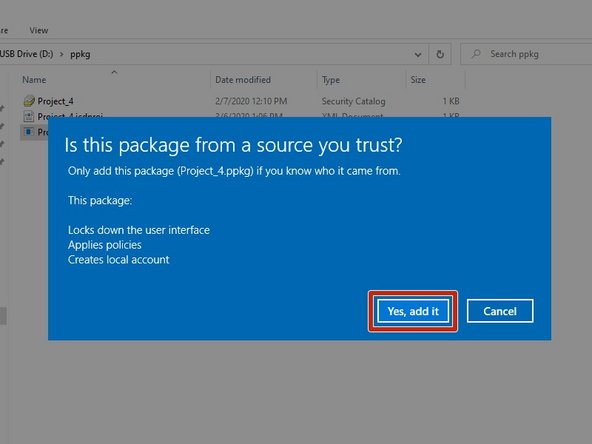Screen dimensions: 592x444
Task: Select the Project_4 Security Catalog file
Action: pyautogui.click(x=240, y=101)
